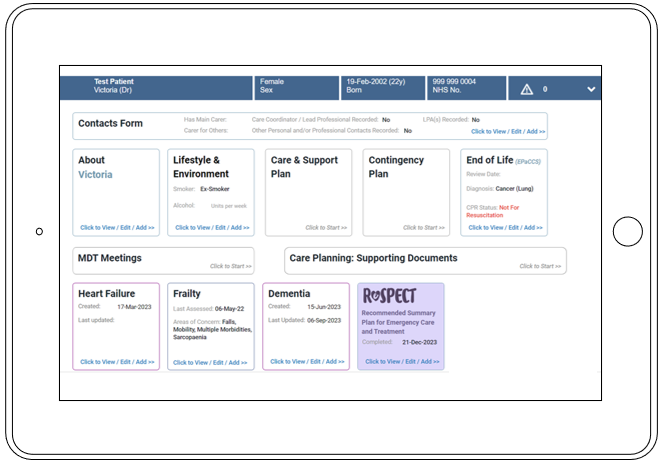Click the (EPaCCS) label link

[x=530, y=161]
